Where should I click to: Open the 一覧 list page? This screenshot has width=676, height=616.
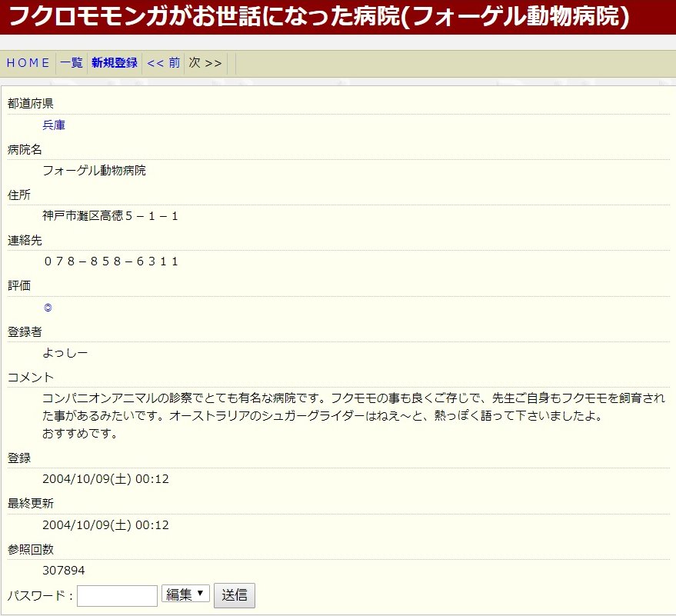click(71, 63)
